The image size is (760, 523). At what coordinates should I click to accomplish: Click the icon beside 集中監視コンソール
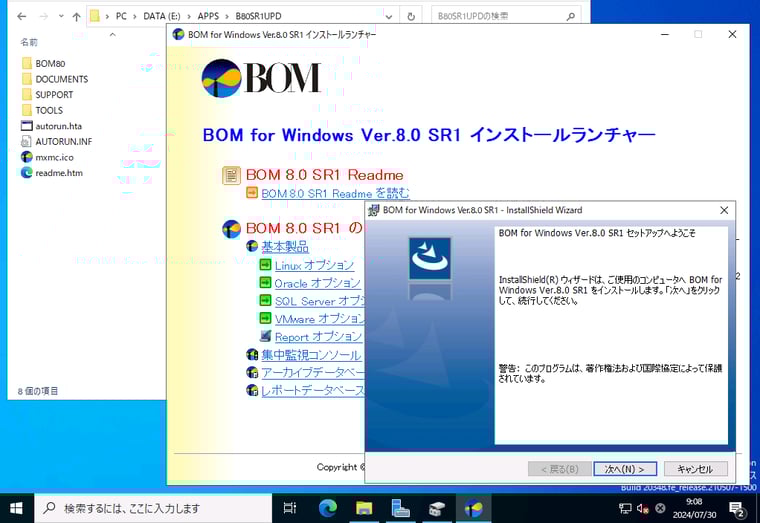pos(252,354)
